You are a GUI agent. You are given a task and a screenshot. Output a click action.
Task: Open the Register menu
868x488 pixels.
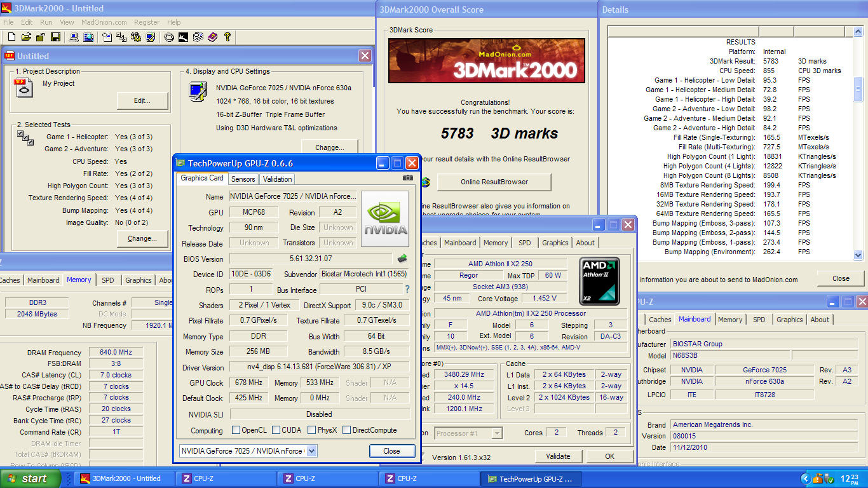pos(147,22)
